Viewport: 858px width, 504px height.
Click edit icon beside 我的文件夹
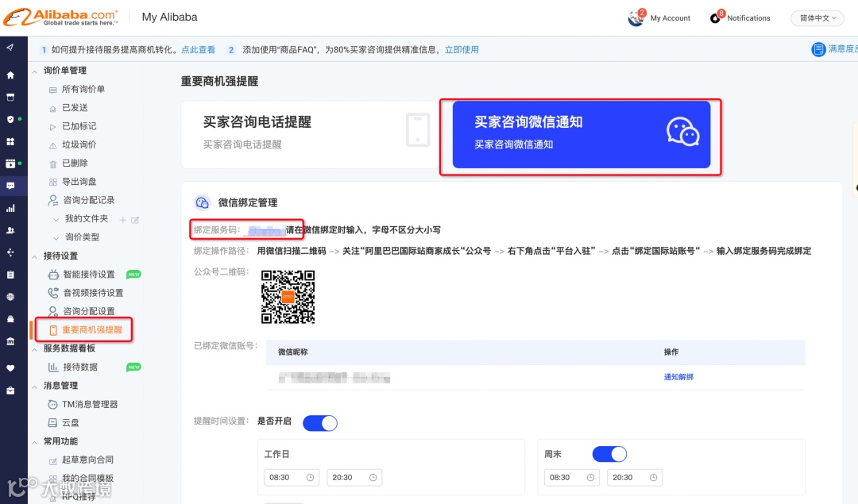(x=135, y=220)
